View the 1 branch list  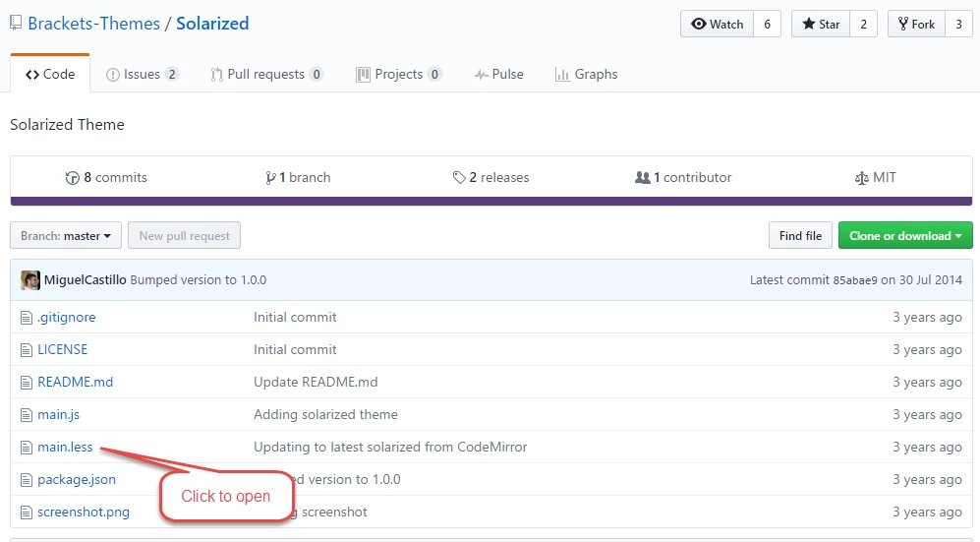pyautogui.click(x=298, y=177)
